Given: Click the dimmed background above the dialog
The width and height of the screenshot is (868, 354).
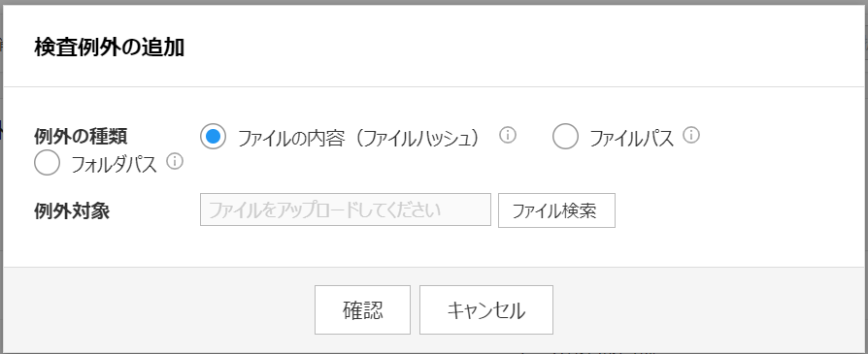Looking at the screenshot, I should pyautogui.click(x=434, y=2).
